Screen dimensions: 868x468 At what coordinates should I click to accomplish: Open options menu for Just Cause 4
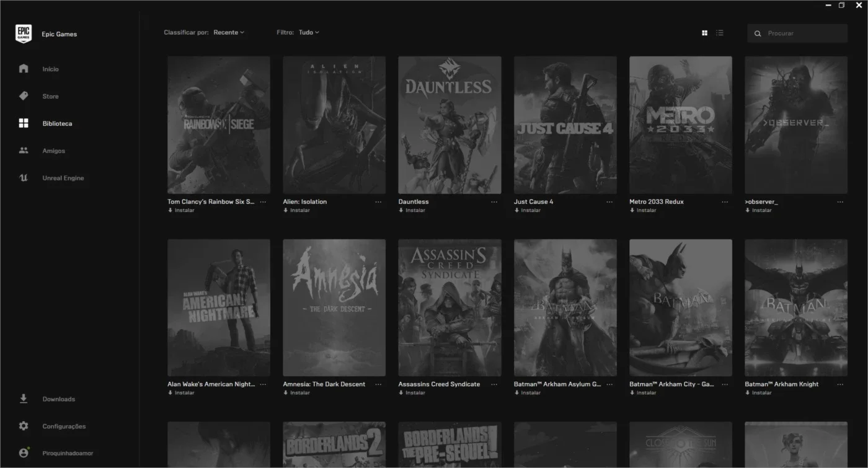click(x=609, y=202)
